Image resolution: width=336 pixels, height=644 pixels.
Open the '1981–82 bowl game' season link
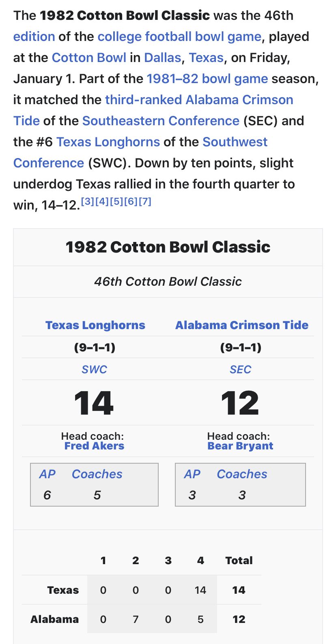pyautogui.click(x=207, y=79)
